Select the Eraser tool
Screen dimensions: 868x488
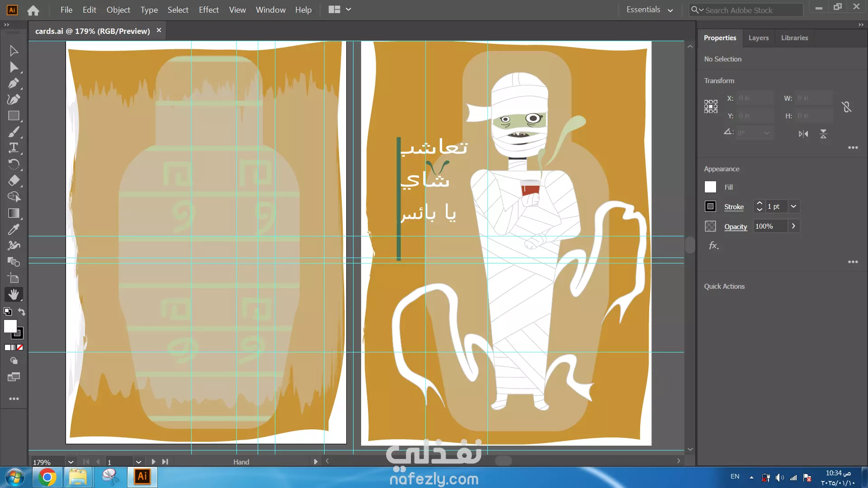click(14, 180)
